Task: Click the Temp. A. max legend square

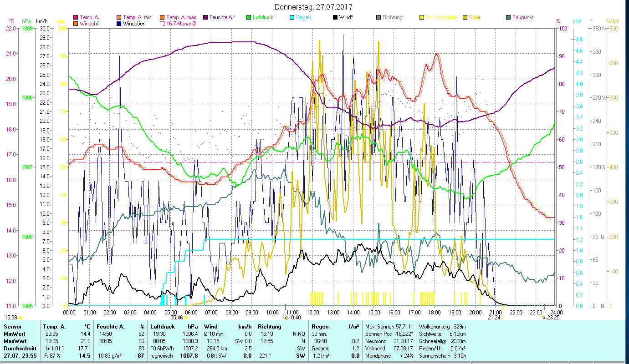Action: [x=162, y=17]
